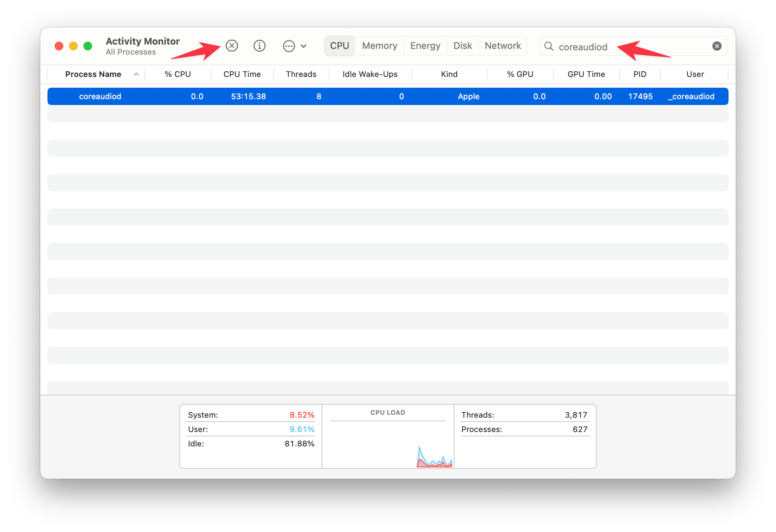The image size is (776, 532).
Task: Open the process Info (i) icon
Action: pos(259,46)
